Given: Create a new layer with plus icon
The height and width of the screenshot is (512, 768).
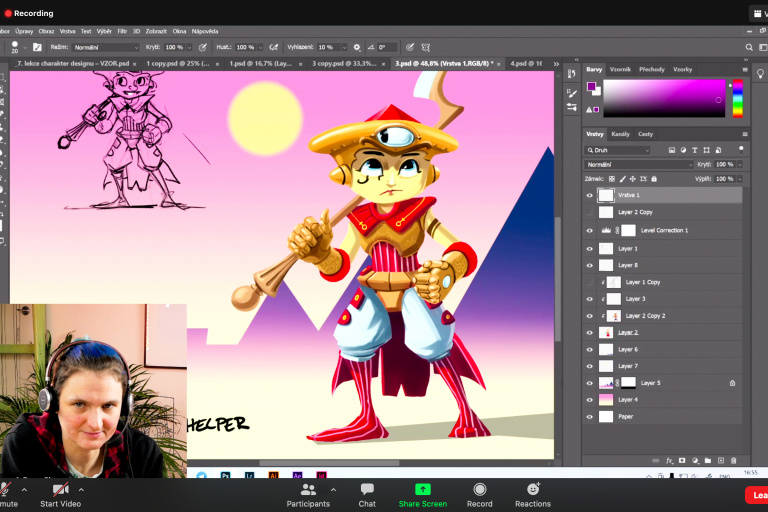Looking at the screenshot, I should [x=723, y=460].
